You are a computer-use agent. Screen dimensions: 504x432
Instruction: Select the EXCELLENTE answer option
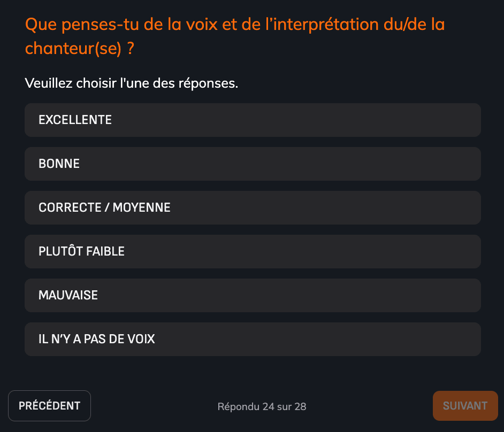coord(252,120)
